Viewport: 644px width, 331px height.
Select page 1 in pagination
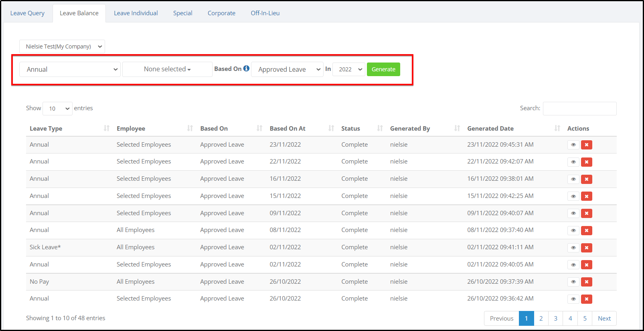click(527, 319)
